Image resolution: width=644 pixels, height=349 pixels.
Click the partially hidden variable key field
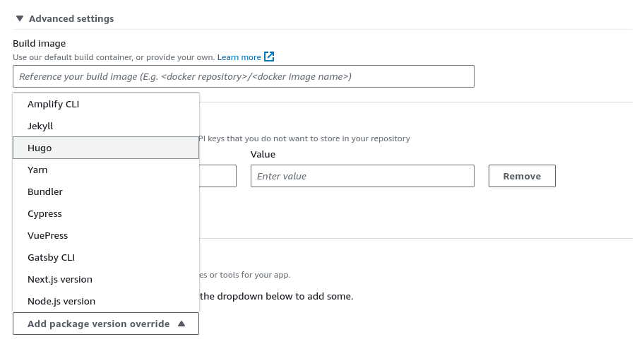(x=217, y=177)
